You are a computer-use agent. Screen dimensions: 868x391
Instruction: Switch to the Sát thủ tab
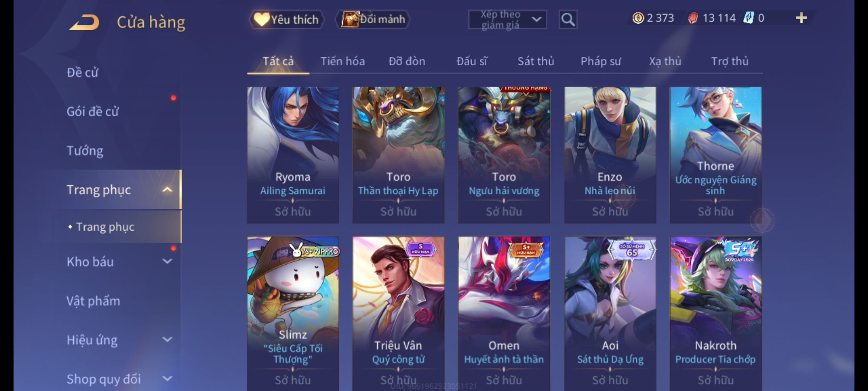tap(536, 61)
